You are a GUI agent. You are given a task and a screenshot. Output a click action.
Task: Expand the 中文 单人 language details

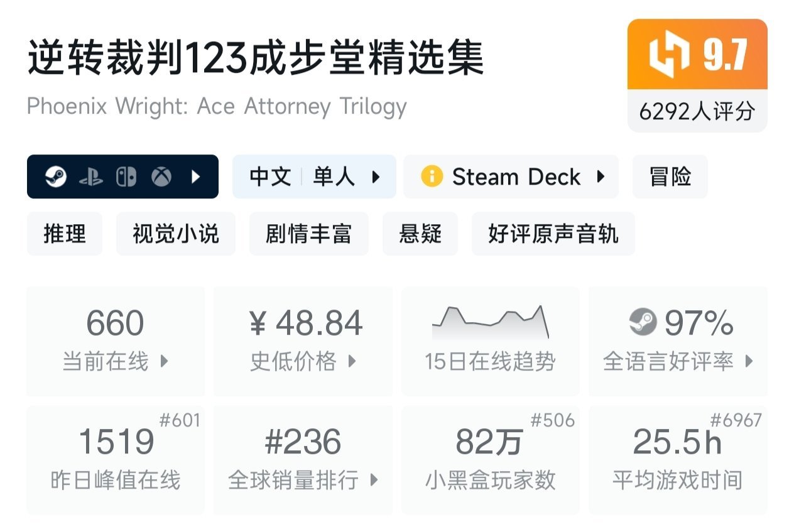(x=376, y=177)
